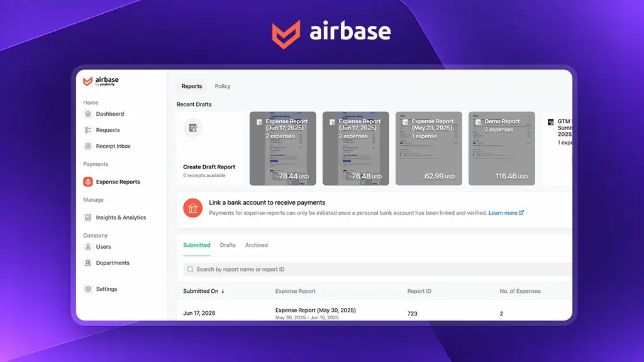
Task: Click the Departments icon
Action: (88, 263)
